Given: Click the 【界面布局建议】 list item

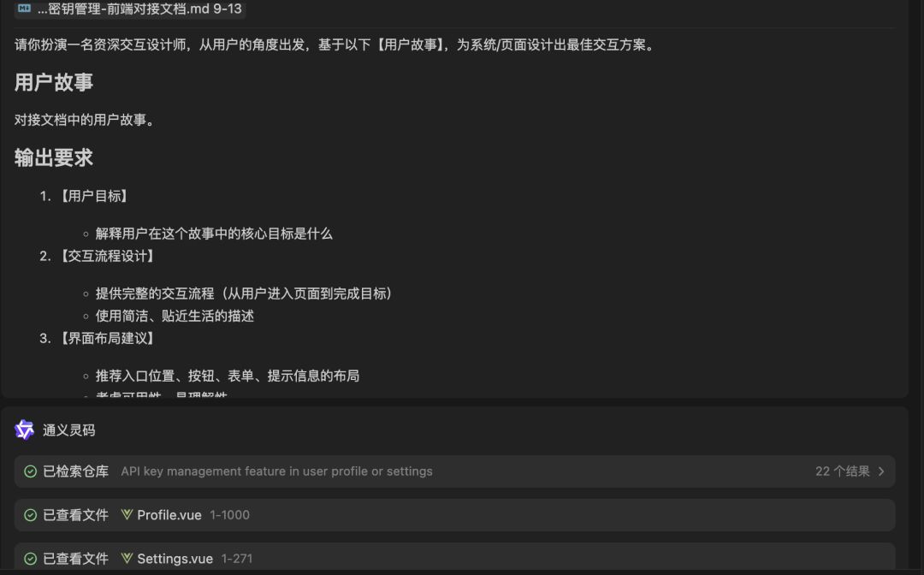Looking at the screenshot, I should point(108,339).
